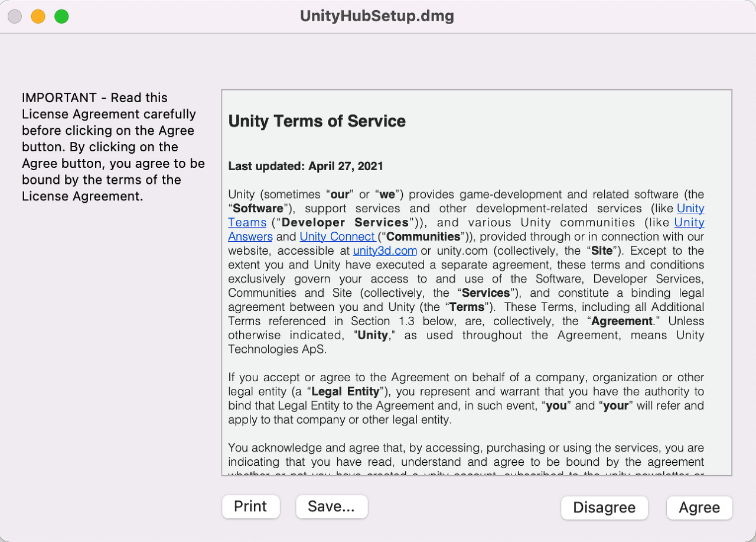This screenshot has width=756, height=542.
Task: Click the Unity Terms of Service heading
Action: click(317, 121)
